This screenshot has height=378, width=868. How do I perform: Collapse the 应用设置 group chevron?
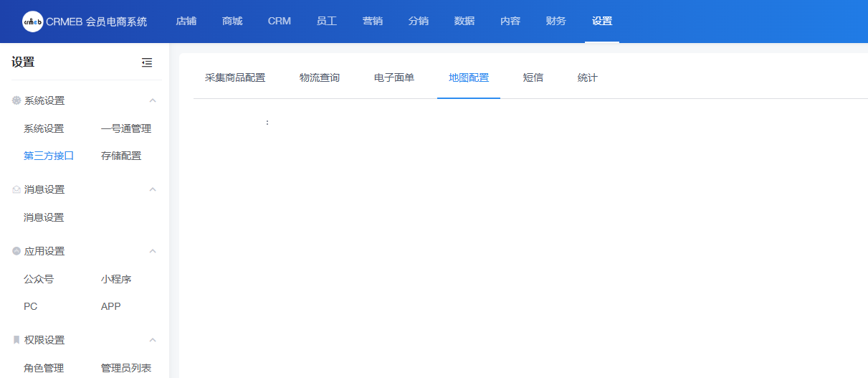(153, 252)
